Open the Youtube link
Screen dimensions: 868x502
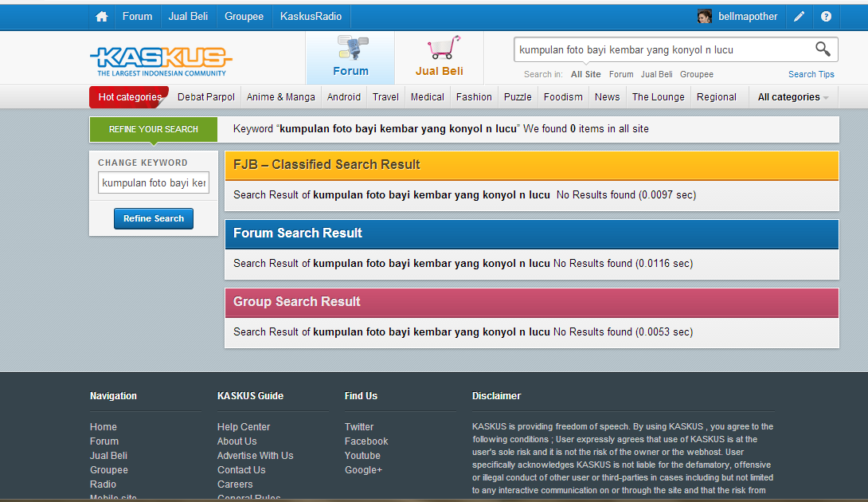click(362, 456)
